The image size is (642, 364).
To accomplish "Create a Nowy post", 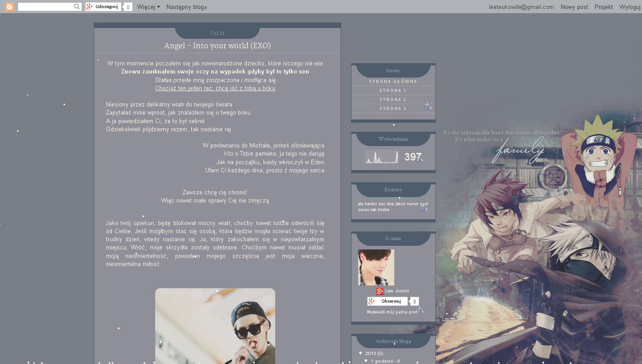I will pyautogui.click(x=574, y=7).
